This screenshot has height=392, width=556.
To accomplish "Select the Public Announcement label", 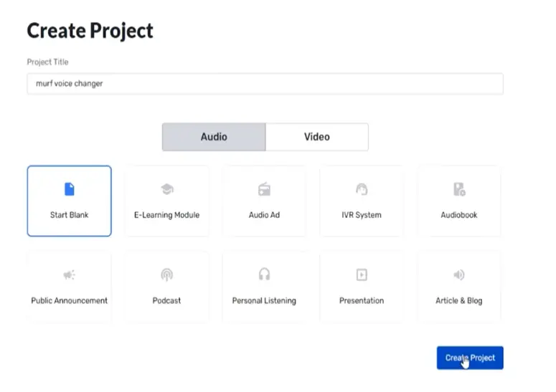I will pyautogui.click(x=69, y=301).
